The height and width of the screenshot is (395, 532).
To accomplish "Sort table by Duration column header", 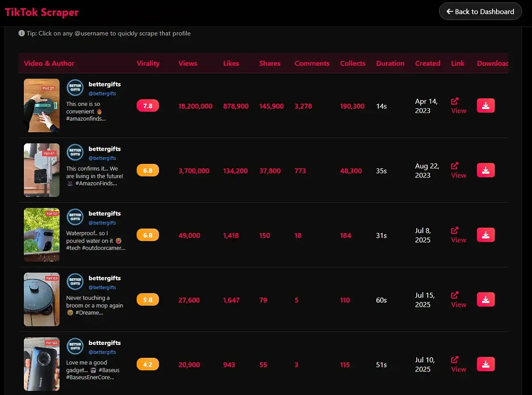I will coord(390,63).
